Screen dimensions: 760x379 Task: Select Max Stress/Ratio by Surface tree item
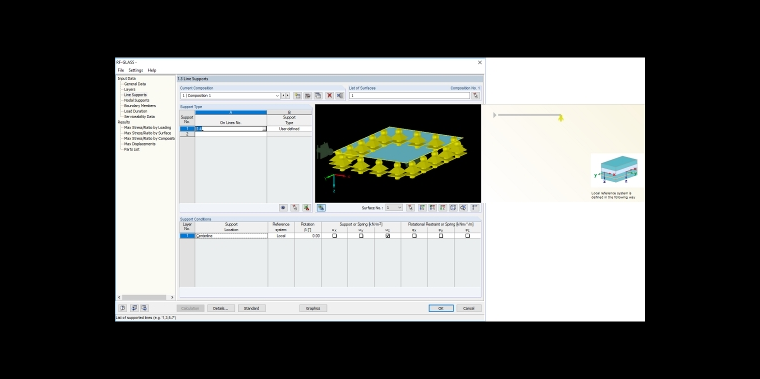click(147, 133)
